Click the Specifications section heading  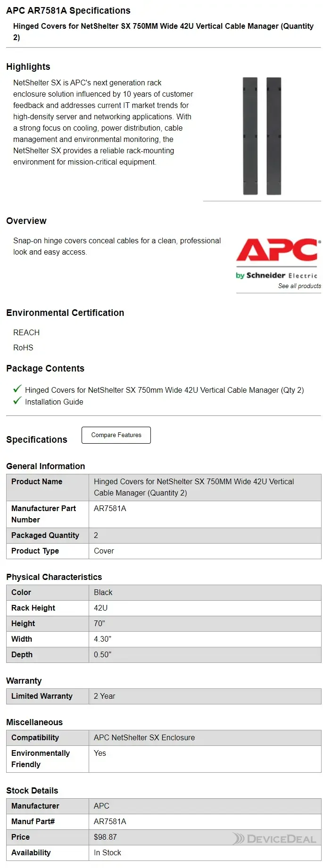click(37, 439)
